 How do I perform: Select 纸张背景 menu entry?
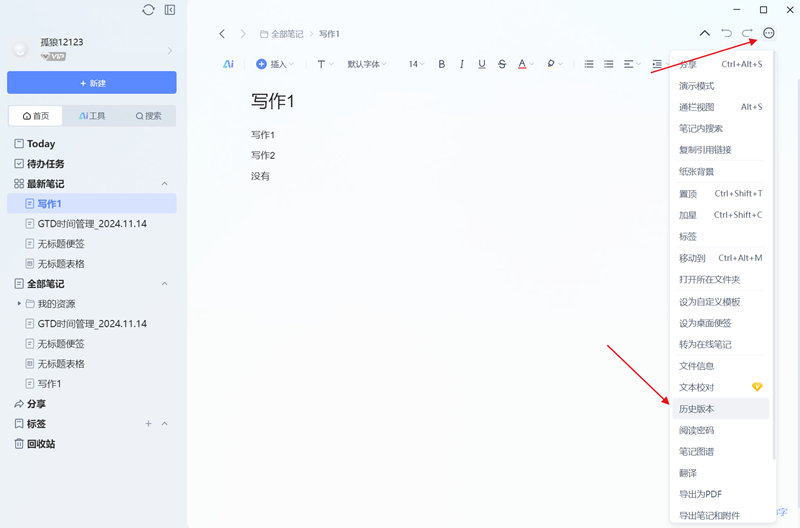click(720, 171)
